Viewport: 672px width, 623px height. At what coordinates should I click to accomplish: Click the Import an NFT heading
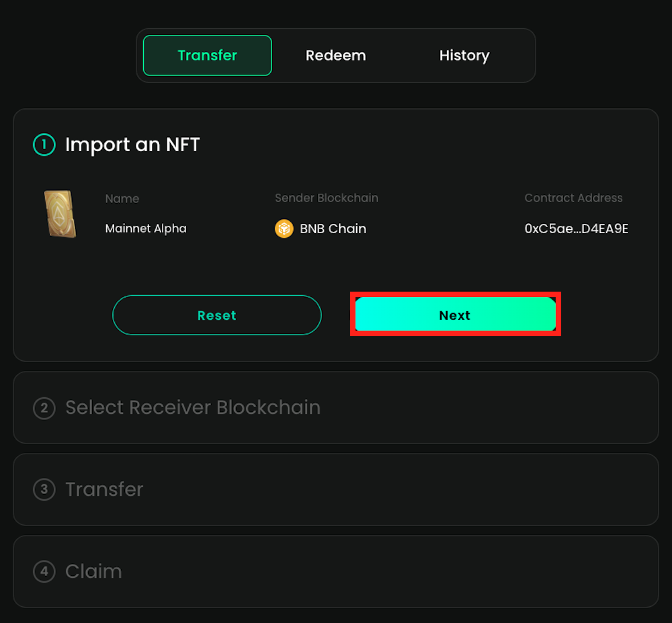click(132, 144)
